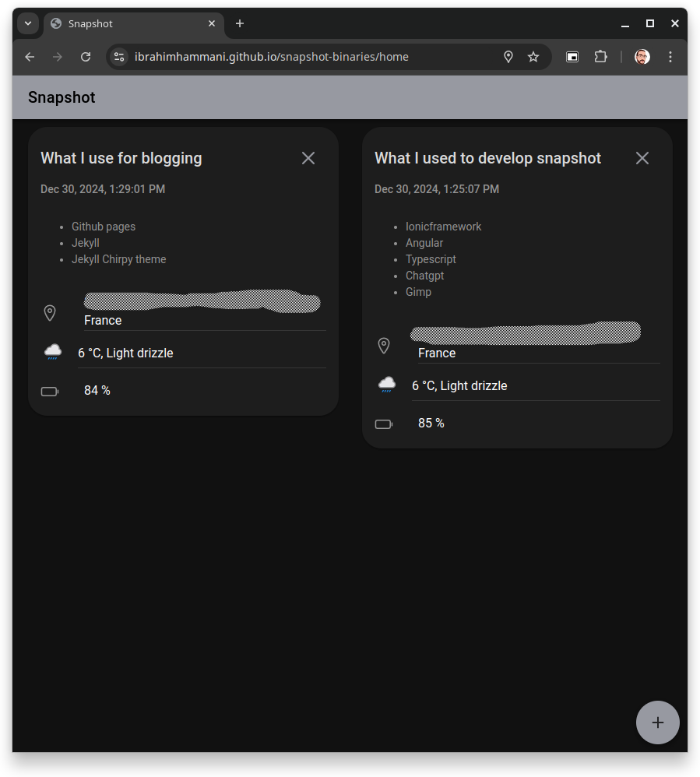This screenshot has height=777, width=700.
Task: Click the drizzle weather icon near 84 %
Action: tap(51, 351)
